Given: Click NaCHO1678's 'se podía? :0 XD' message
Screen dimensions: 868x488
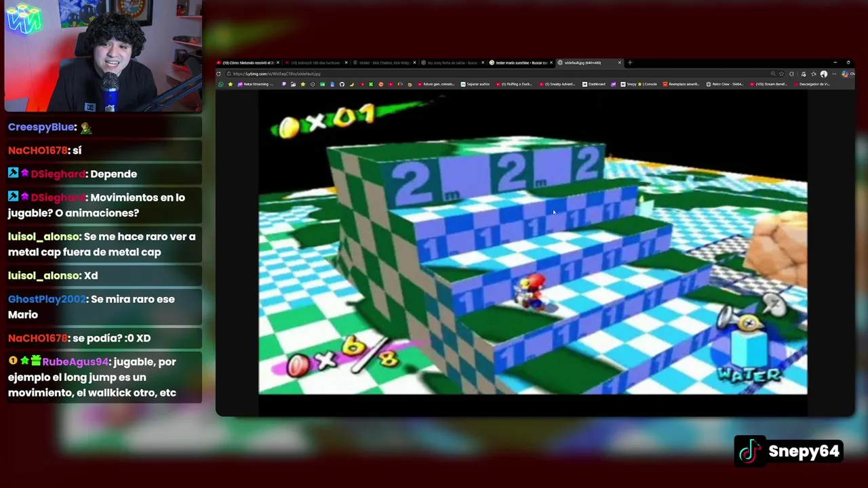Looking at the screenshot, I should [x=104, y=338].
